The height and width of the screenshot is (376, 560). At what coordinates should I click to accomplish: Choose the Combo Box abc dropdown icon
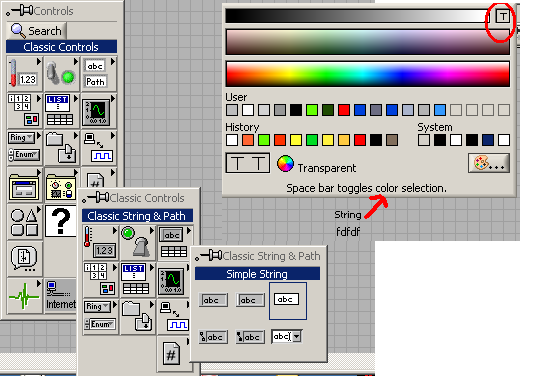click(x=287, y=337)
